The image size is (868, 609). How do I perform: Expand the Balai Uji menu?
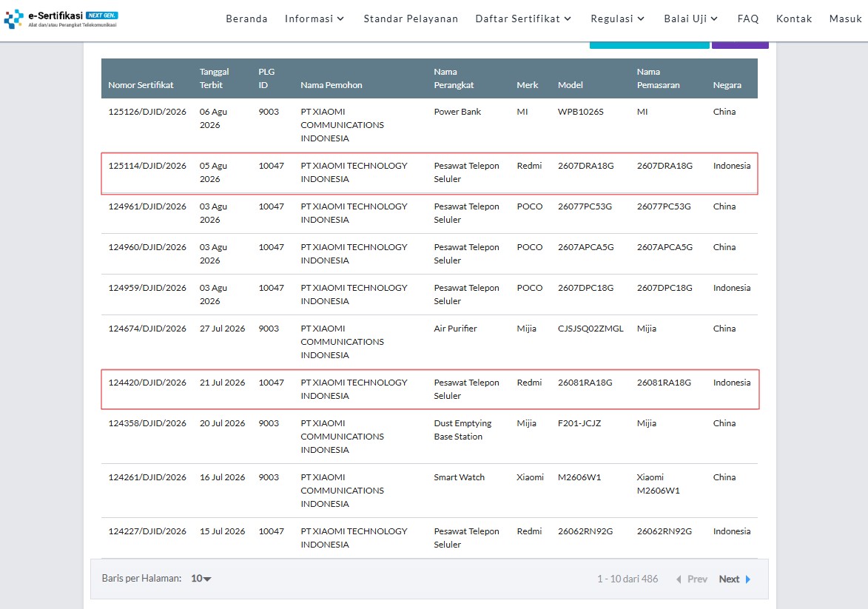[691, 18]
